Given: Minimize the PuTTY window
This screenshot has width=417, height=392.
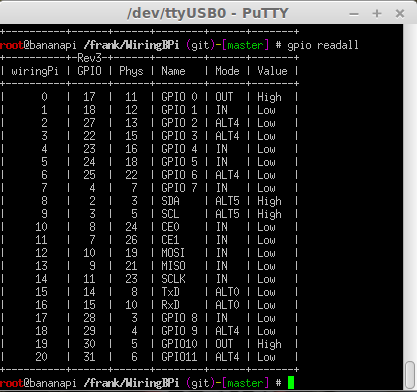Looking at the screenshot, I should pos(354,14).
